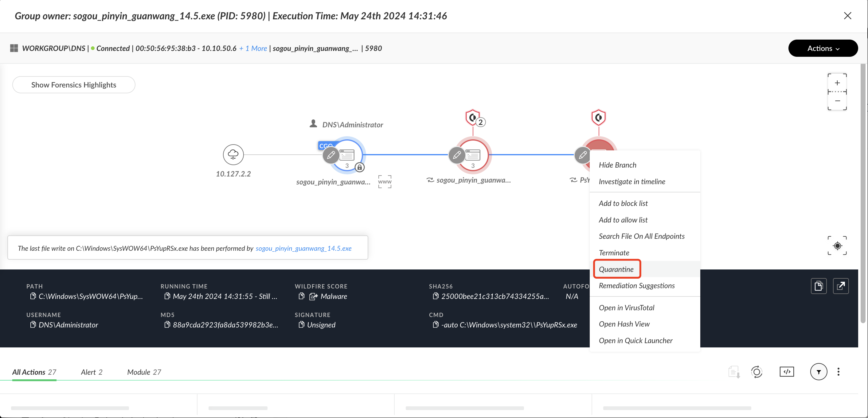Click the clock/history icon bottom toolbar
The height and width of the screenshot is (418, 868).
point(757,372)
